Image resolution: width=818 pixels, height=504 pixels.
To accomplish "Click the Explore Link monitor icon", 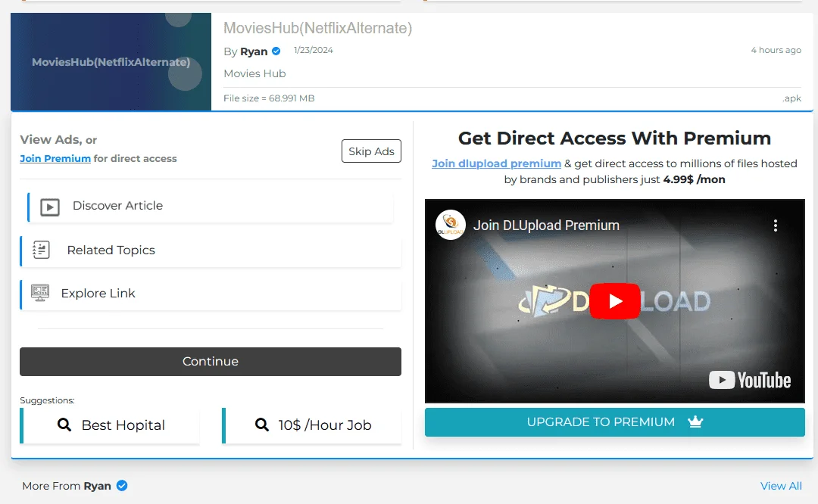I will coord(39,293).
